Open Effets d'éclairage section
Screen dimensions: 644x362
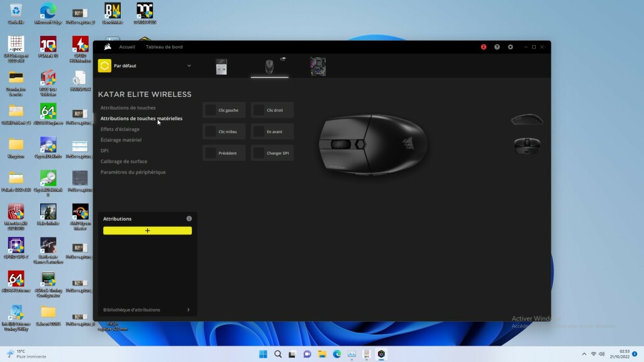point(120,129)
